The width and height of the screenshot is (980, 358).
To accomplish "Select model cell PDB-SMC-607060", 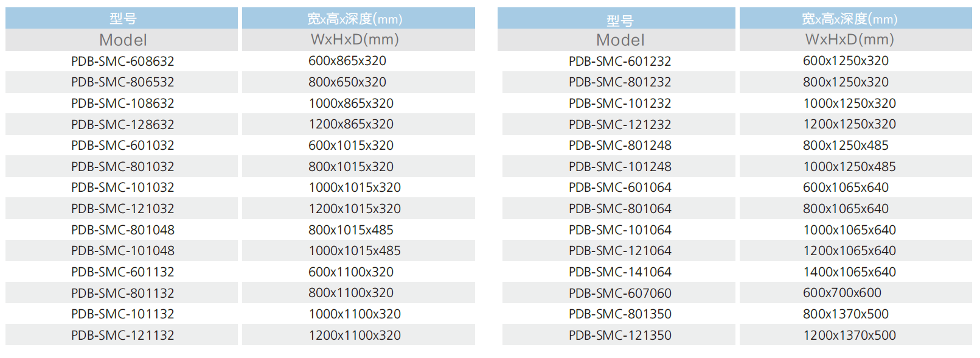I will pyautogui.click(x=619, y=293).
